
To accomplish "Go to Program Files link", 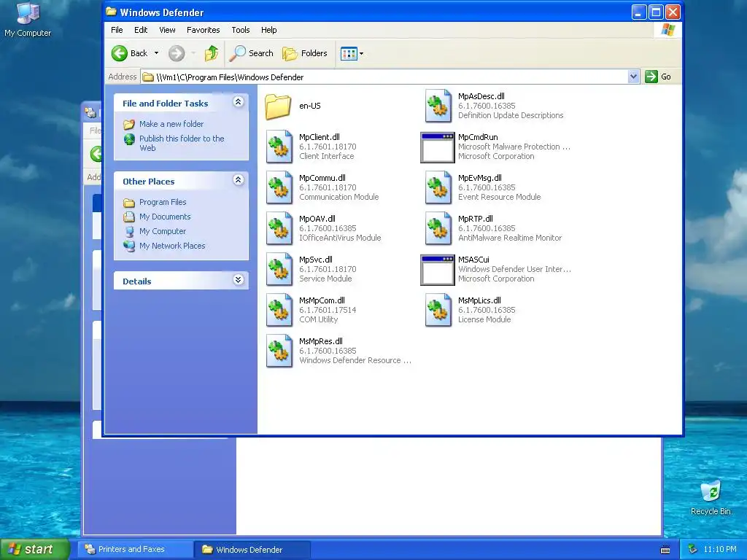I will [163, 202].
